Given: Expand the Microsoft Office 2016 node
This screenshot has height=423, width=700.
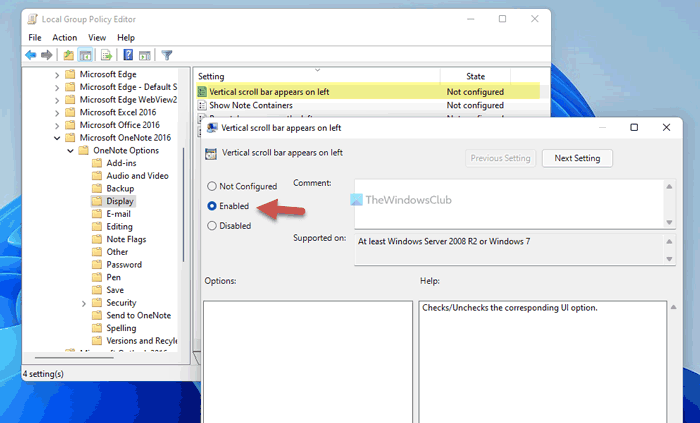Looking at the screenshot, I should tap(57, 125).
